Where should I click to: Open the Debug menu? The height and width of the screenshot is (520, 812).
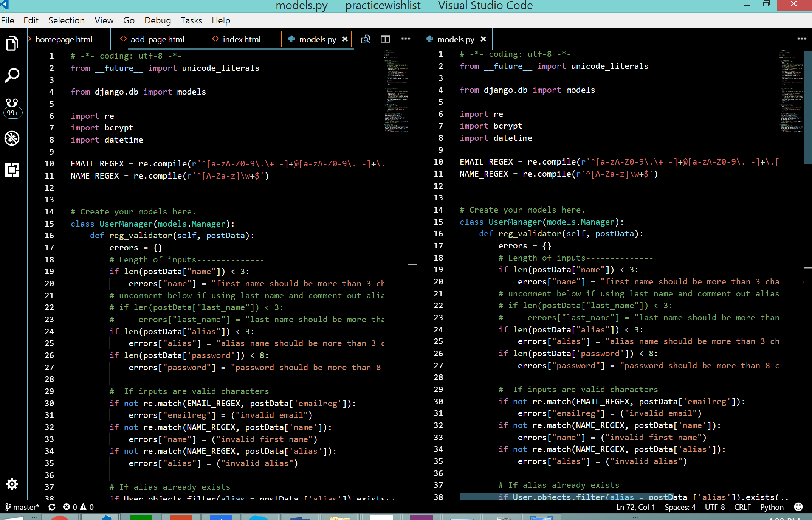(158, 20)
